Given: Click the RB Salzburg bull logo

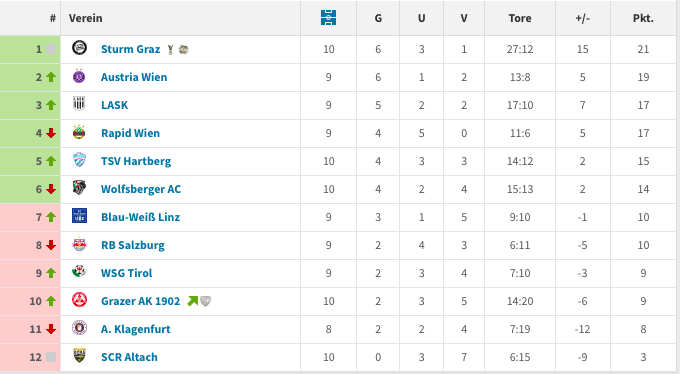Looking at the screenshot, I should click(x=79, y=245).
